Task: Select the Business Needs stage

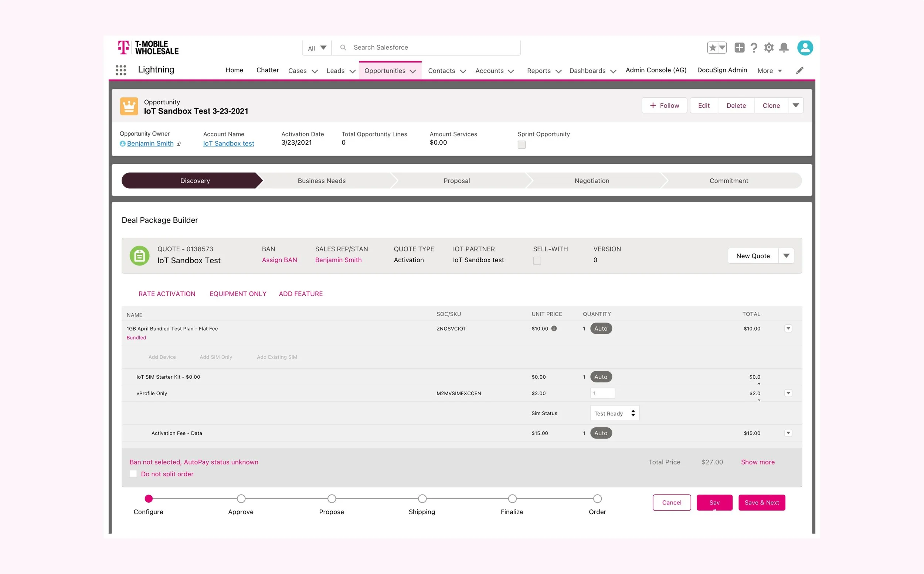Action: (322, 181)
